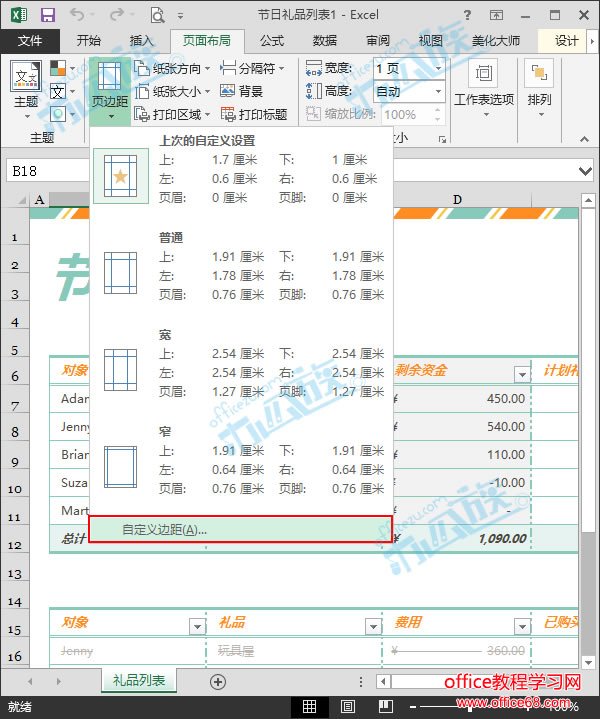Expand the formula bar chevron
Viewport: 600px width, 719px height.
585,171
